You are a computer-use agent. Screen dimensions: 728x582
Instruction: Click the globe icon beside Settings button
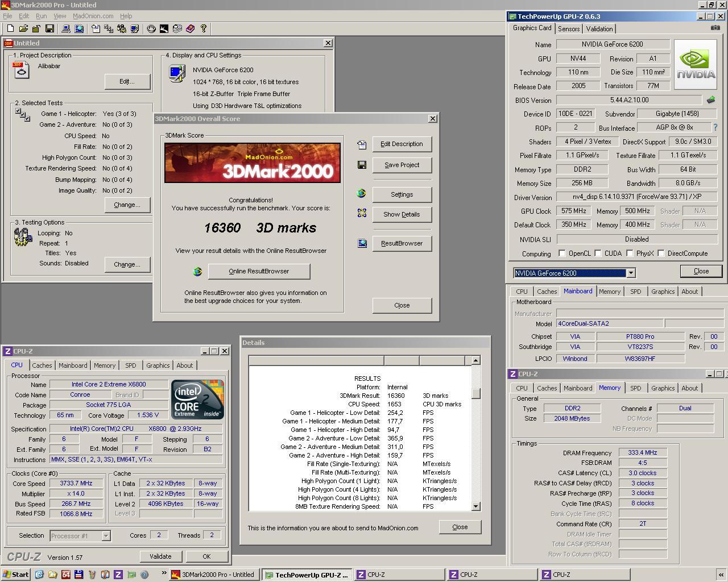tap(361, 193)
